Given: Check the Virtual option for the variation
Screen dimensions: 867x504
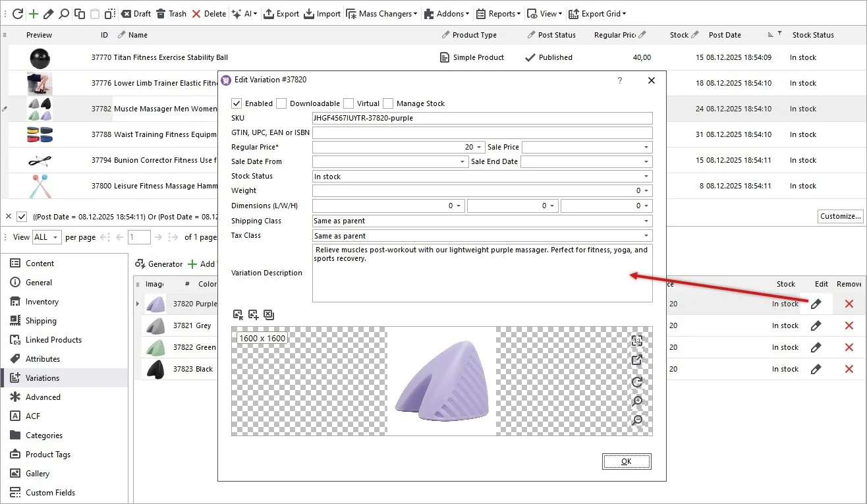Looking at the screenshot, I should tap(348, 103).
